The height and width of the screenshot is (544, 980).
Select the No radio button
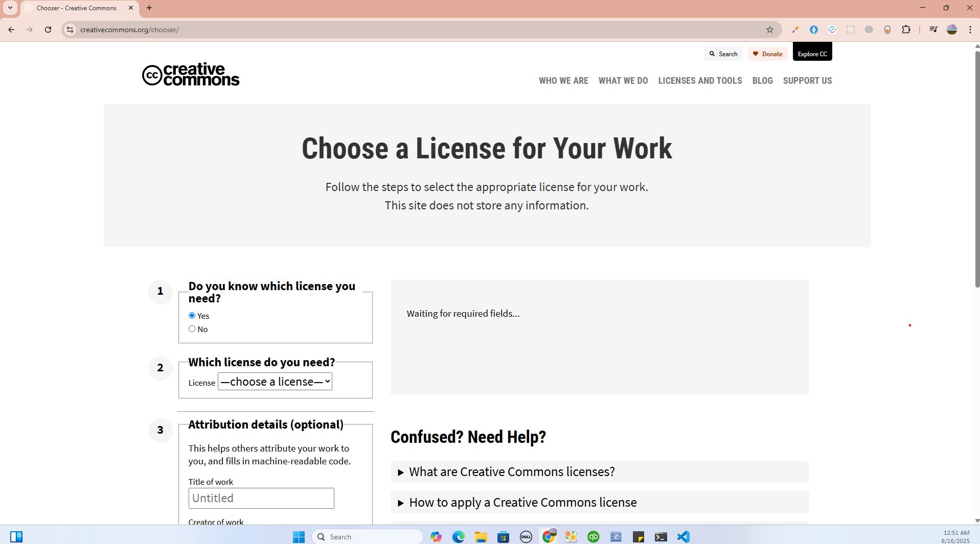(192, 329)
